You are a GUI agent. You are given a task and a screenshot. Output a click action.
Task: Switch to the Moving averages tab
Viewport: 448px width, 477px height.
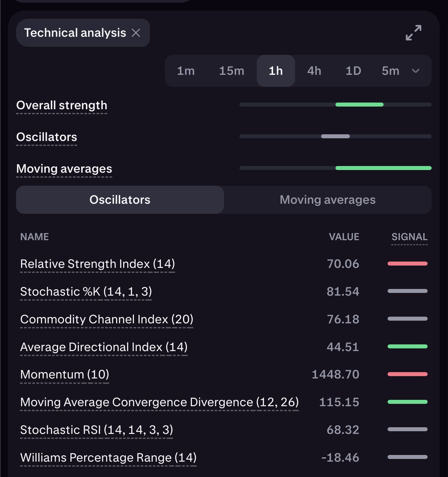[327, 200]
